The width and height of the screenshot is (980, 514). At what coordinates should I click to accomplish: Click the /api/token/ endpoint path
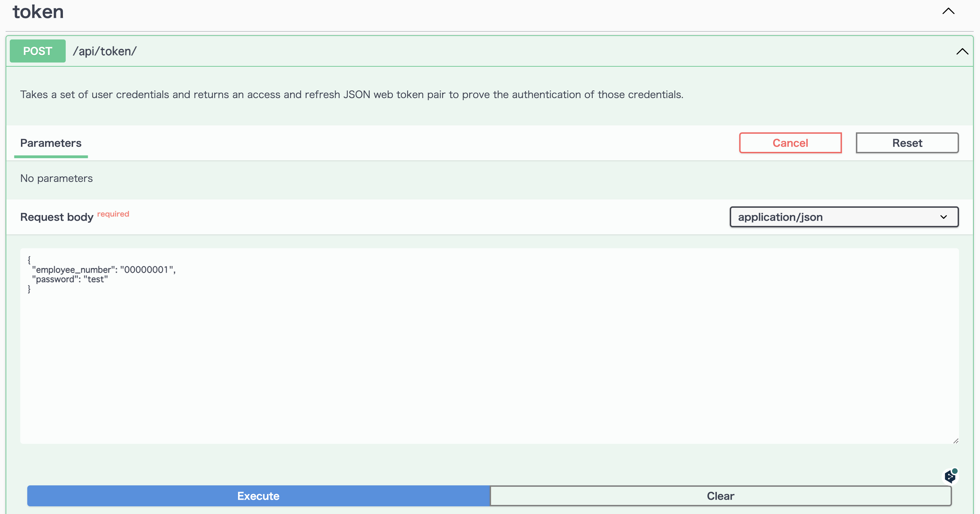coord(105,51)
